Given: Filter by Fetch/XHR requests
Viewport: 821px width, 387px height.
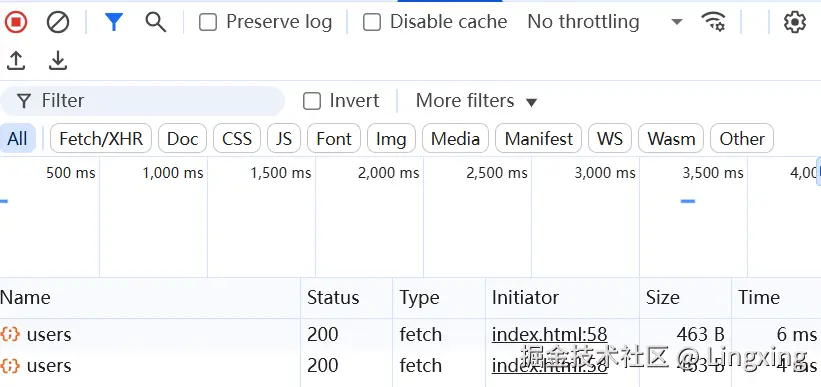Looking at the screenshot, I should [101, 139].
